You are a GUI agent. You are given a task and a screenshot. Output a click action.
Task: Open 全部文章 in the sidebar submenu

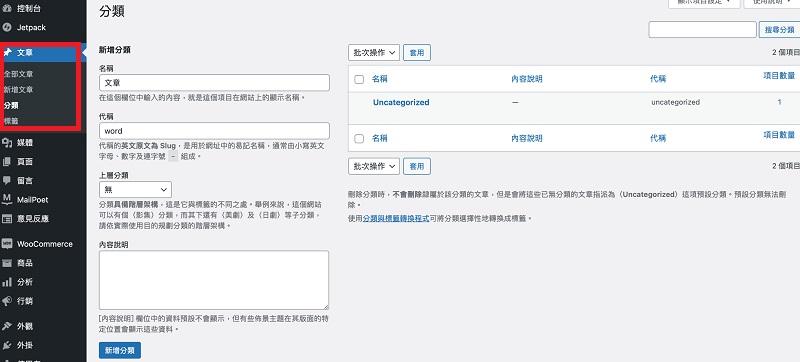[18, 74]
